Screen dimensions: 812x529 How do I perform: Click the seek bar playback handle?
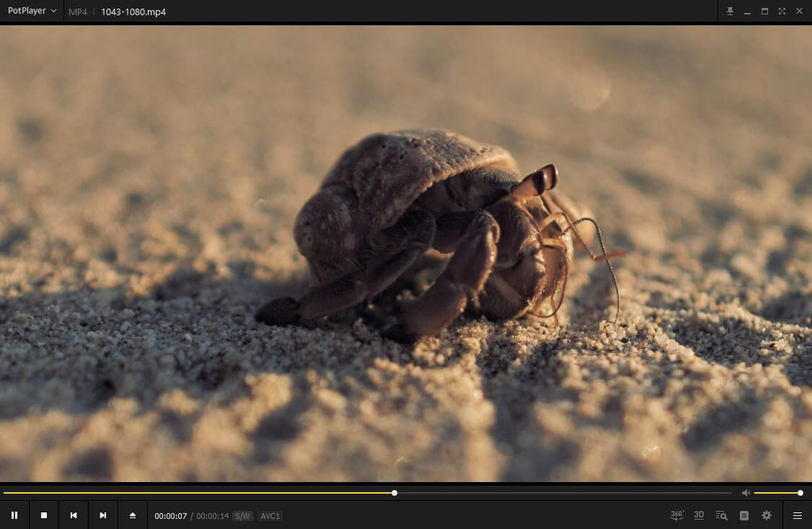pyautogui.click(x=394, y=493)
